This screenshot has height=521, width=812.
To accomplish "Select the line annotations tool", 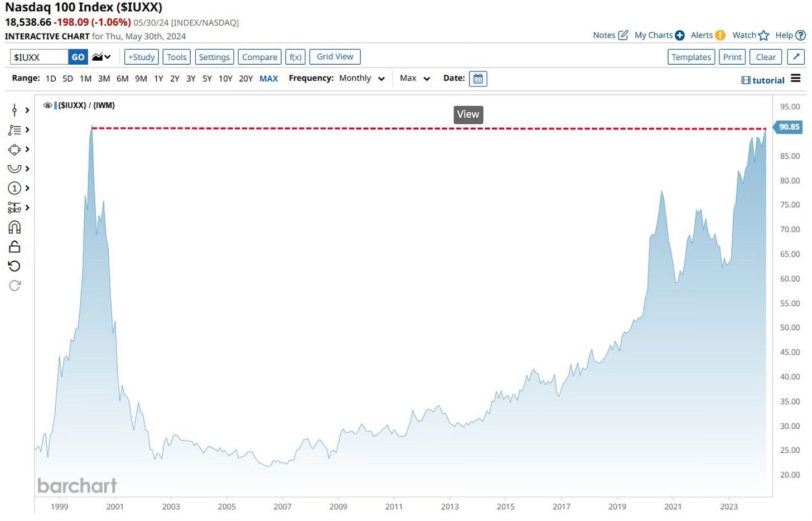I will 14,130.
